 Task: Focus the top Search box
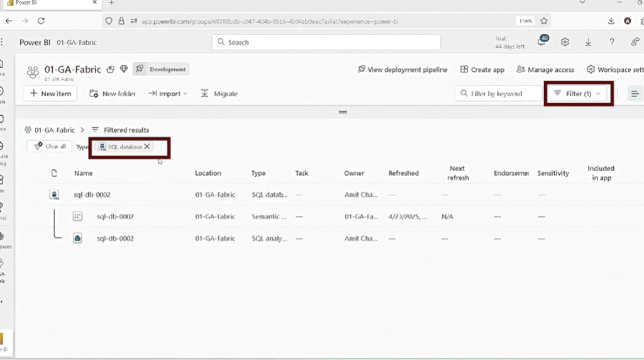326,42
